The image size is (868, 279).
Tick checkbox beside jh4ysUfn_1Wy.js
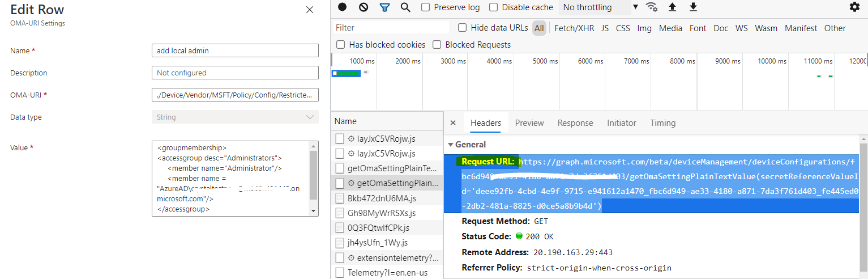[x=340, y=242]
